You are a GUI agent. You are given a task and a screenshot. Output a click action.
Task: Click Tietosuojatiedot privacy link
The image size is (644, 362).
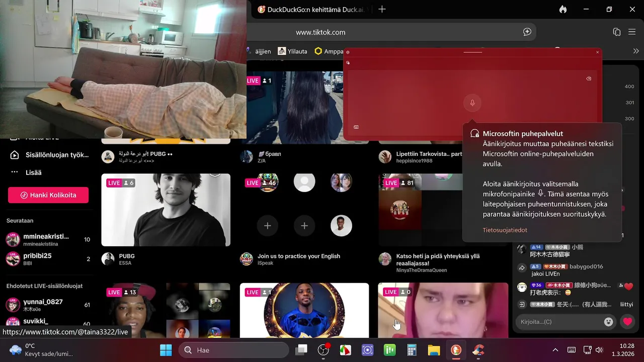point(505,230)
